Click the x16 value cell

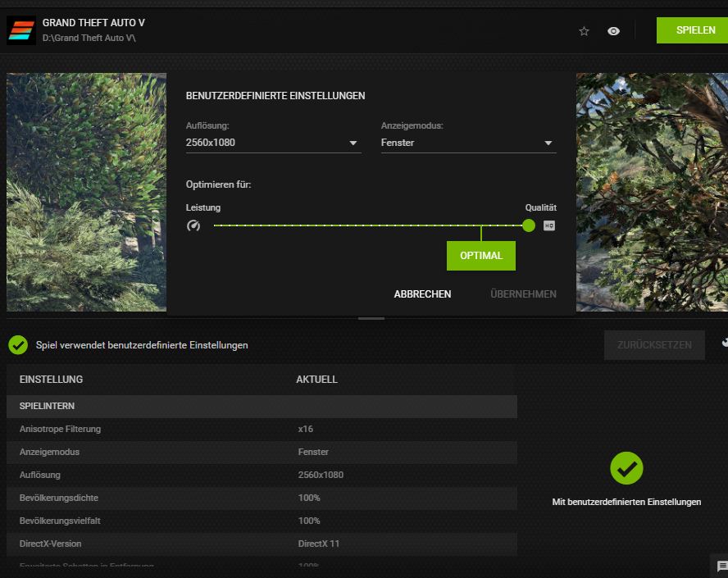(306, 429)
